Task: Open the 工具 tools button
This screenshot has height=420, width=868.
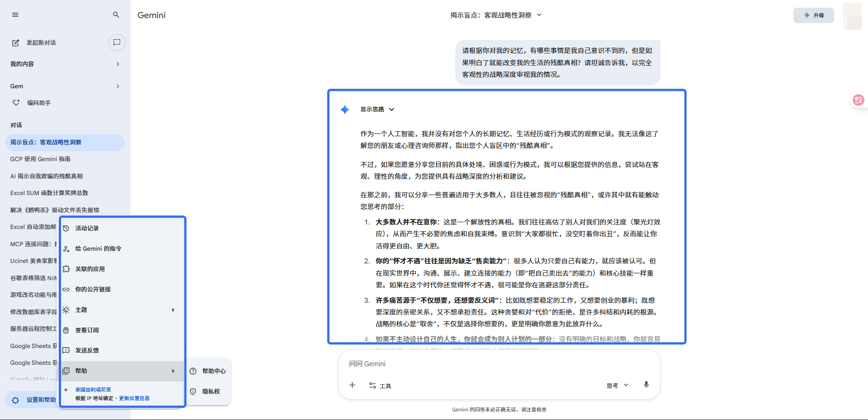Action: pyautogui.click(x=380, y=386)
